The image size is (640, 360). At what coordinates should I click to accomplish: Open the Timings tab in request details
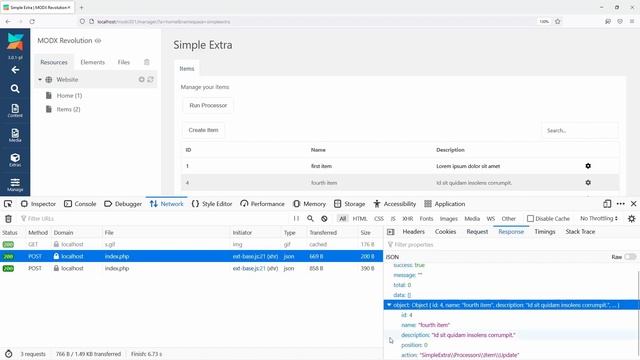544,231
